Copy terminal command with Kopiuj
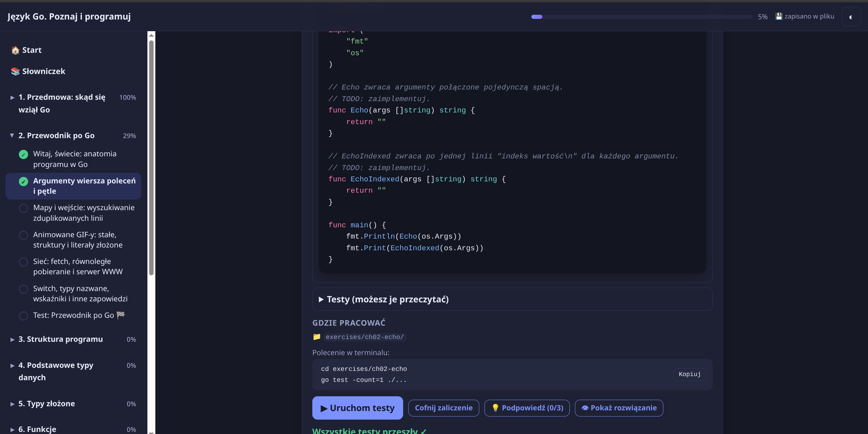Screen dimensions: 868x434 (690, 374)
